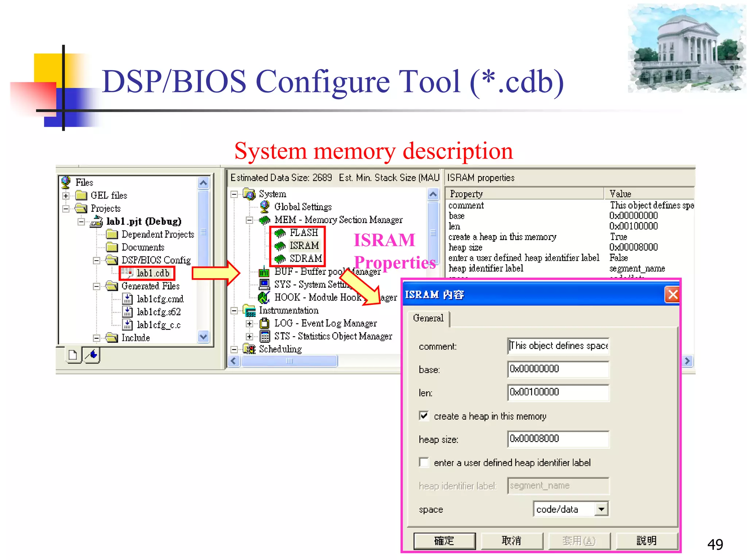Collapse the MEM Memory Section Manager node
This screenshot has width=747, height=560.
pos(249,220)
